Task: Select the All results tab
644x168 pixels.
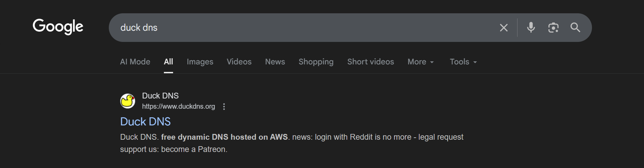Action: pos(168,62)
